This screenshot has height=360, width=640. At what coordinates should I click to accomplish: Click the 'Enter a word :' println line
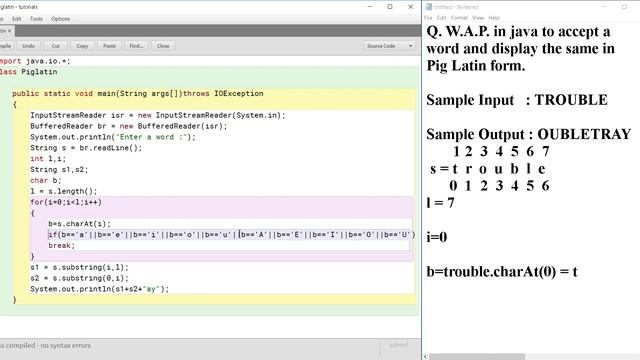pyautogui.click(x=113, y=137)
